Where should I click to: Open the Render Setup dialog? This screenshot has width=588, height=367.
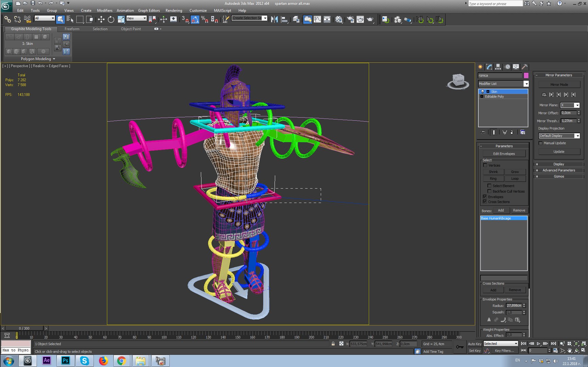tap(350, 19)
